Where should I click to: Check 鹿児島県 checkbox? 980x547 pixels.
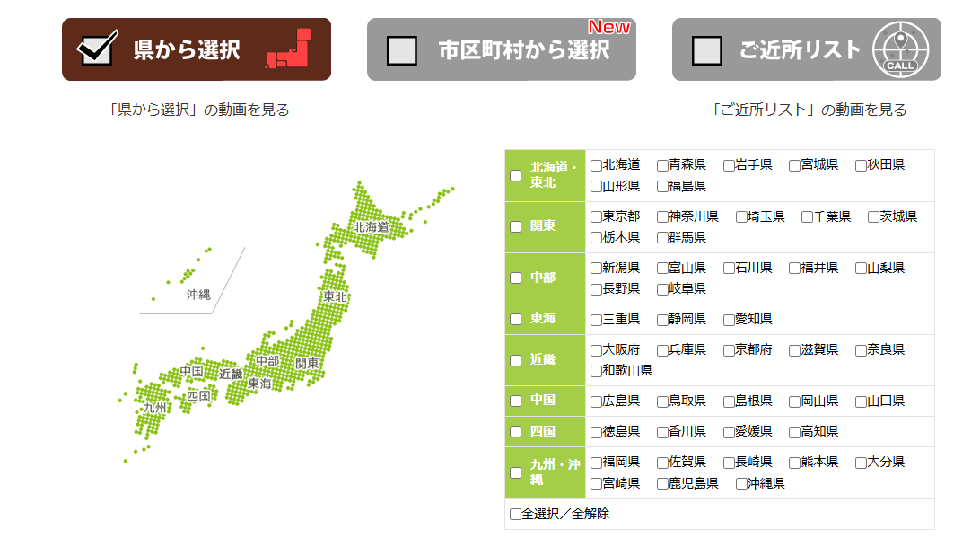coord(662,484)
